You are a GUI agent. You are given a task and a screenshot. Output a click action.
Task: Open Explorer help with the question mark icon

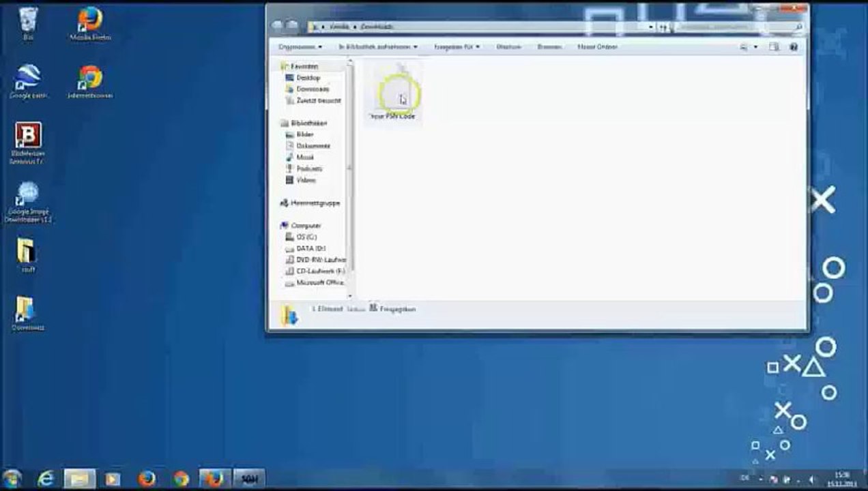(x=794, y=47)
